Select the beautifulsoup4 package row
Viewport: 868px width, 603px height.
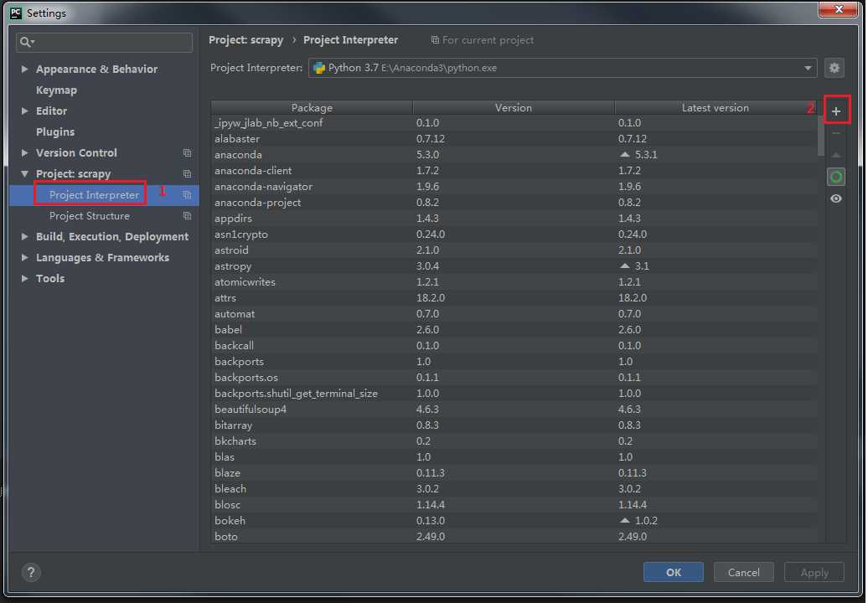tap(514, 410)
